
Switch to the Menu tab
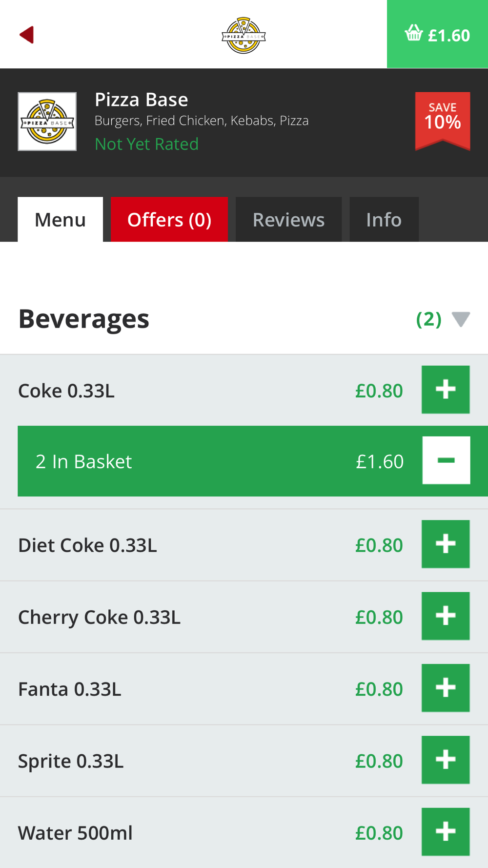[x=60, y=220]
